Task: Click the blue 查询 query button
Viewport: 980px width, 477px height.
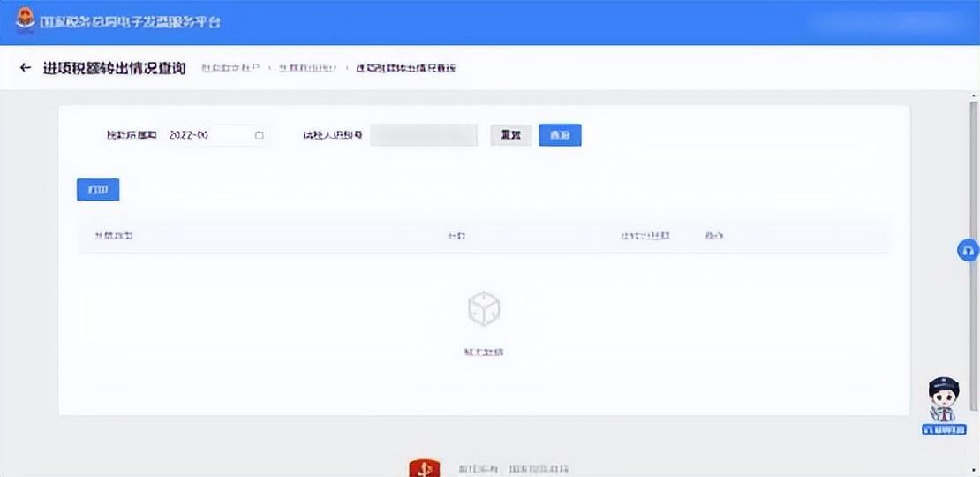Action: pos(560,135)
